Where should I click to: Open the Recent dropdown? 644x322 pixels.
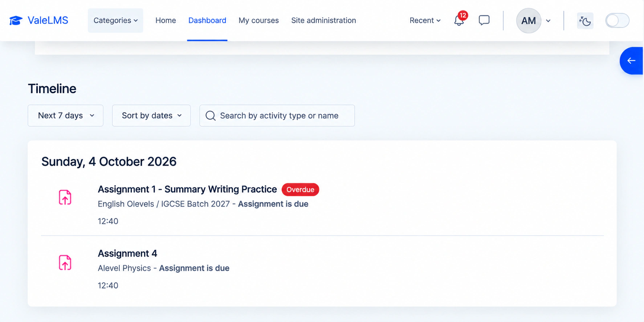(425, 20)
